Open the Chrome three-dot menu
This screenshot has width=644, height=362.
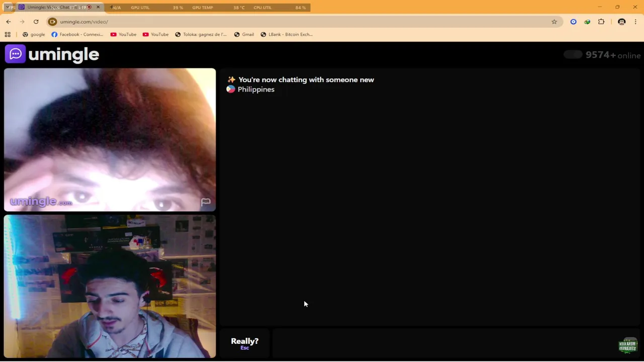635,22
